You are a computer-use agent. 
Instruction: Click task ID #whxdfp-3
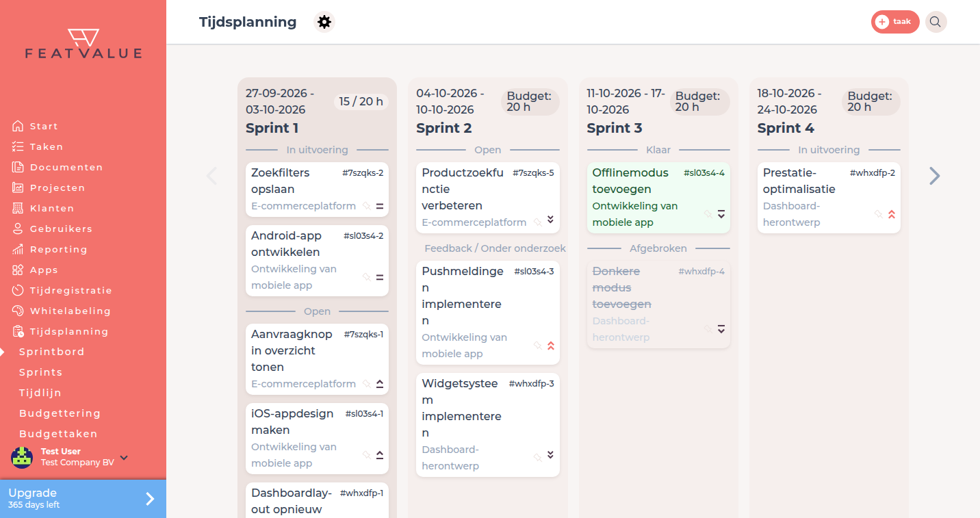coord(532,384)
